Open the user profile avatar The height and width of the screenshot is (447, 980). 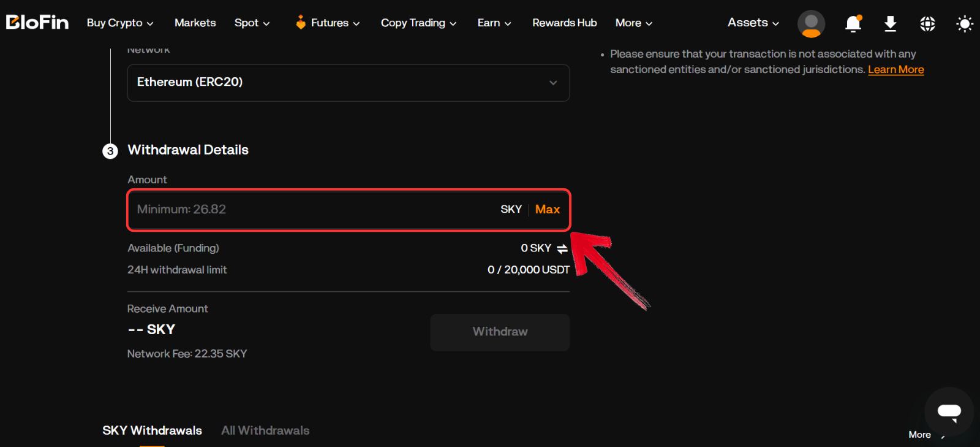(x=811, y=23)
